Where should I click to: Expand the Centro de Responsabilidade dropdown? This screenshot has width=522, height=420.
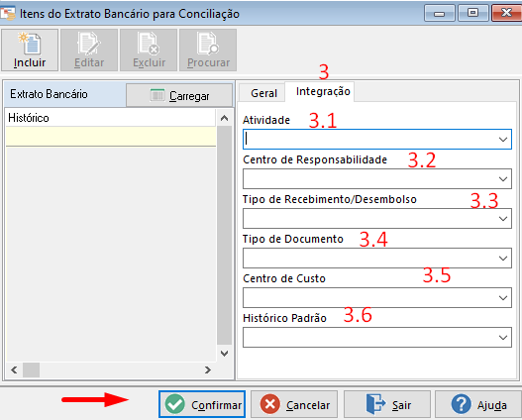503,179
